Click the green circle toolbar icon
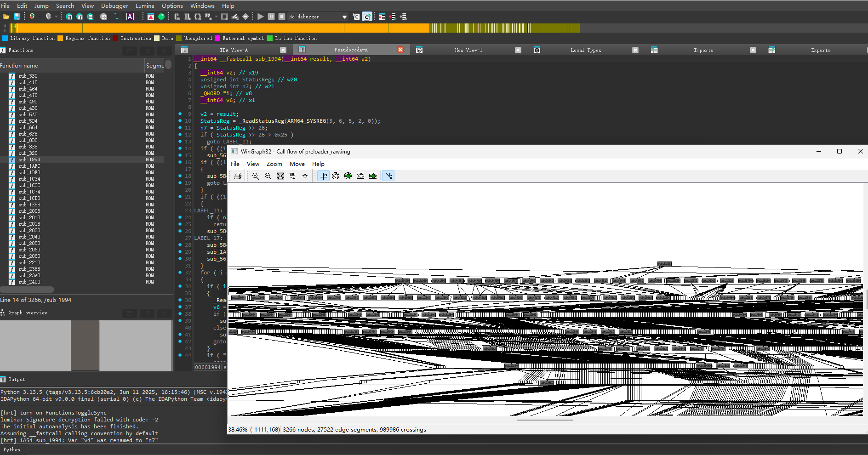868x455 pixels. (161, 17)
